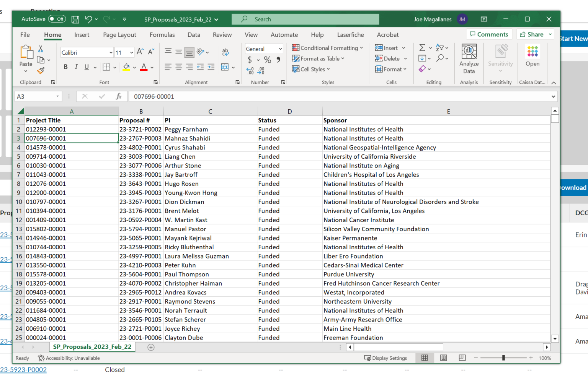This screenshot has width=588, height=377.
Task: Toggle bold formatting
Action: click(65, 67)
